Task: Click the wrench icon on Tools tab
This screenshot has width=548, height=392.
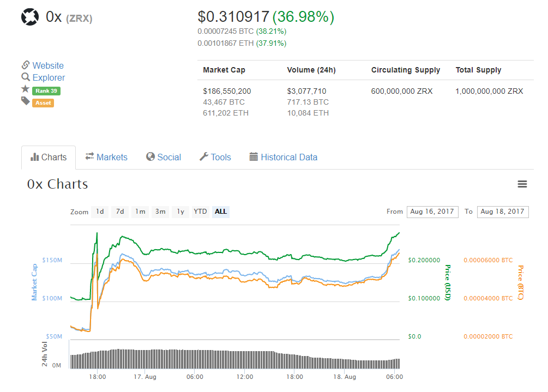Action: 204,156
